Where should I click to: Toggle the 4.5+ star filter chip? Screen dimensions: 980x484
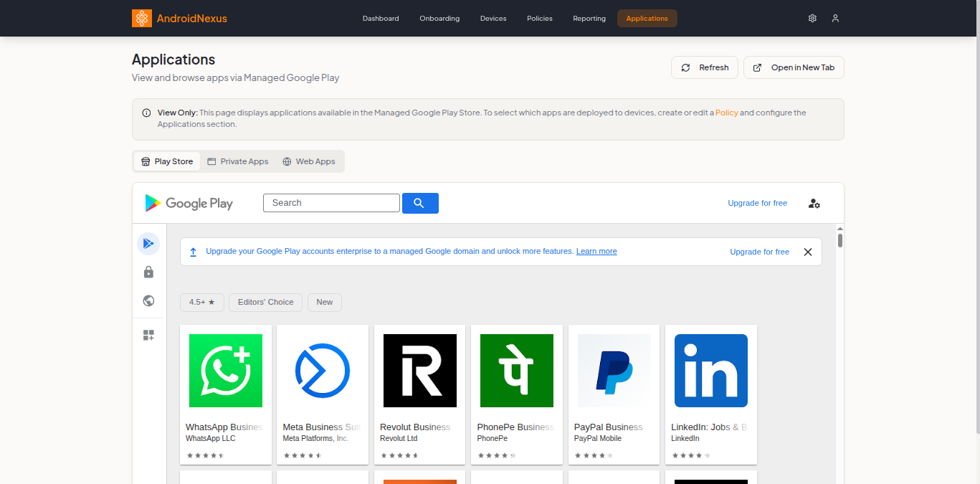coord(202,303)
